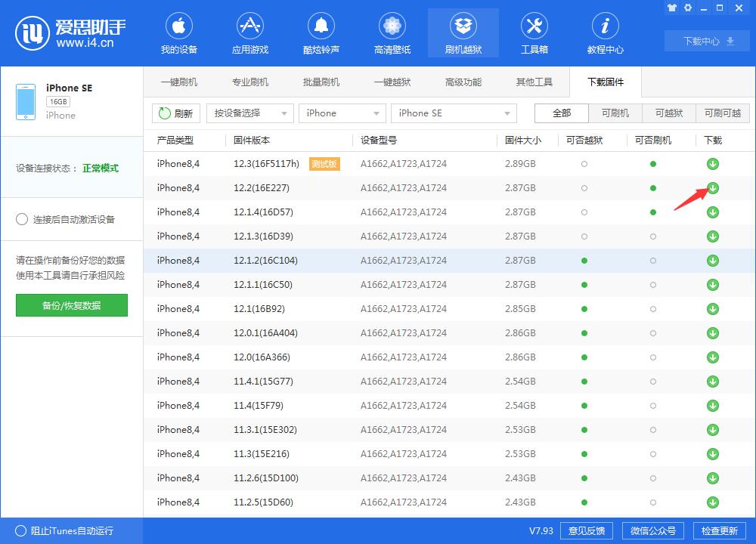Click 检查更新 at the bottom right
756x544 pixels.
[x=720, y=530]
